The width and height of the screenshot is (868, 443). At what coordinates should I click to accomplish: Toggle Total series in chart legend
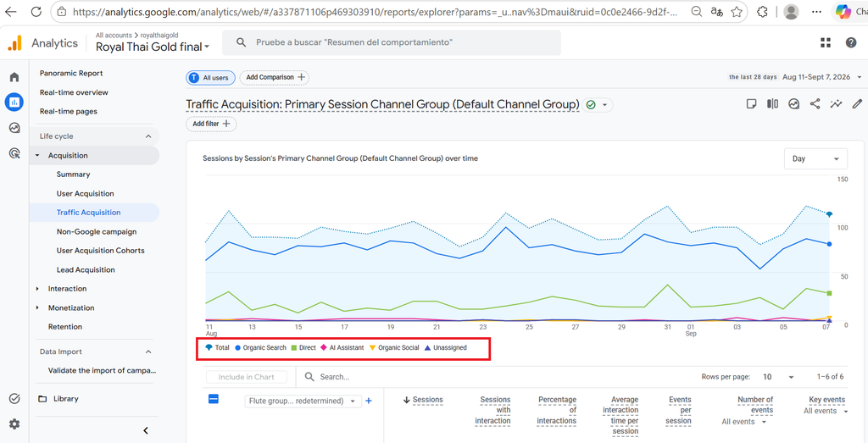point(217,348)
